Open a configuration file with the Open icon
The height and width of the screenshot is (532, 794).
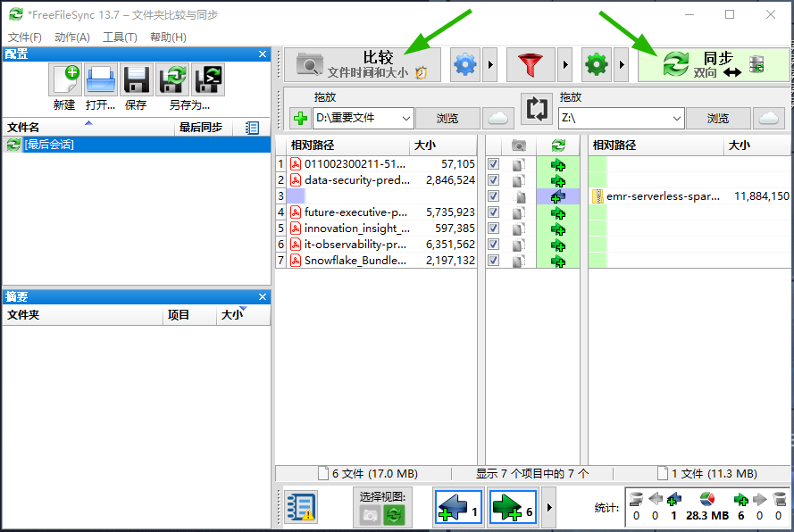101,79
